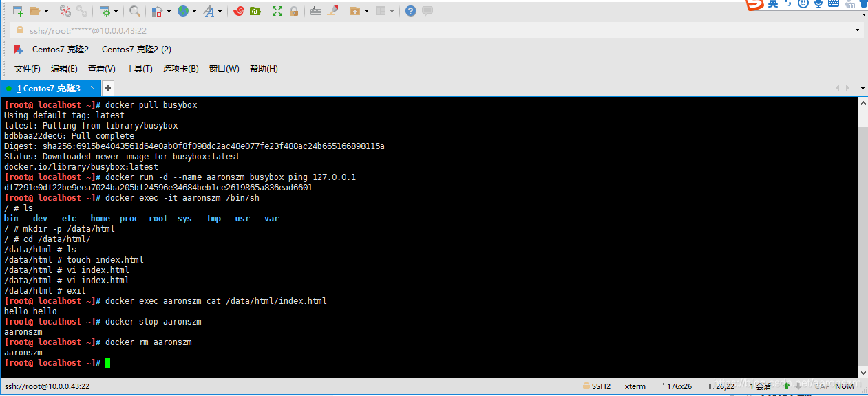Expand the Properties dropdown arrow
The width and height of the screenshot is (868, 396).
[115, 11]
